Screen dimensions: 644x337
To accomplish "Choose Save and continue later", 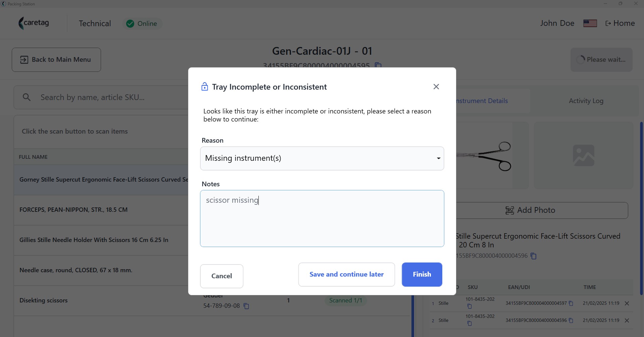I will [x=346, y=275].
